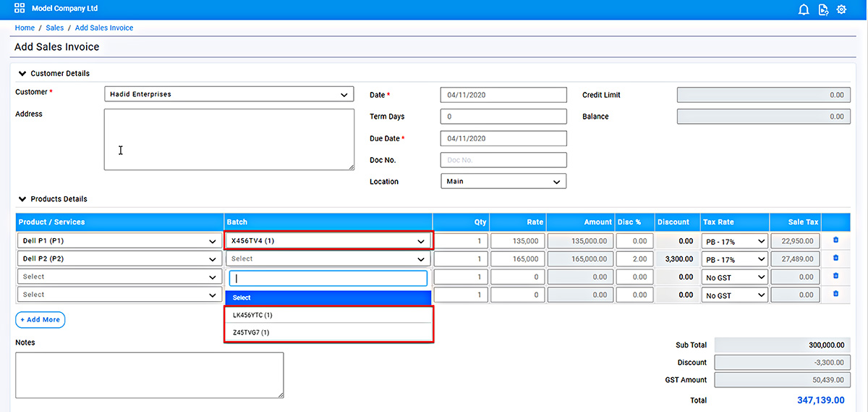Click the Balance field
The width and height of the screenshot is (868, 412).
coord(764,117)
